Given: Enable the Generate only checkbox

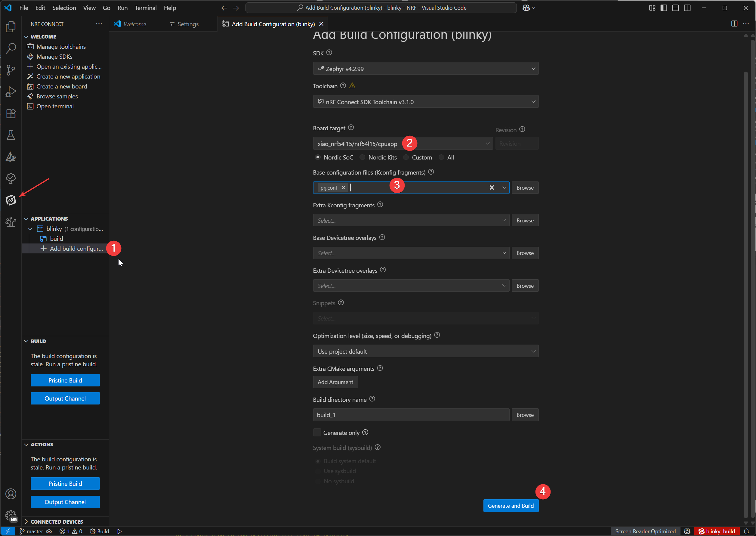Looking at the screenshot, I should click(317, 432).
